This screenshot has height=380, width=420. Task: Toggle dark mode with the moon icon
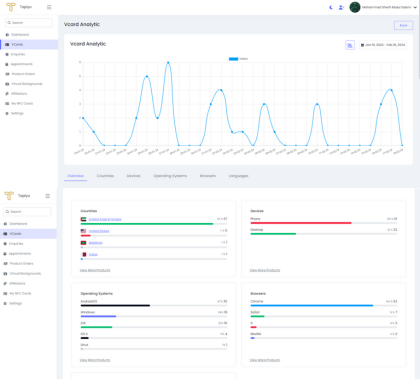point(331,7)
